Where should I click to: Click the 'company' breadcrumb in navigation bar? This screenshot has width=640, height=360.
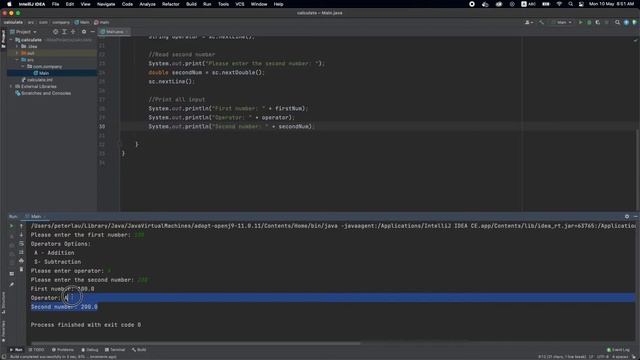(61, 22)
